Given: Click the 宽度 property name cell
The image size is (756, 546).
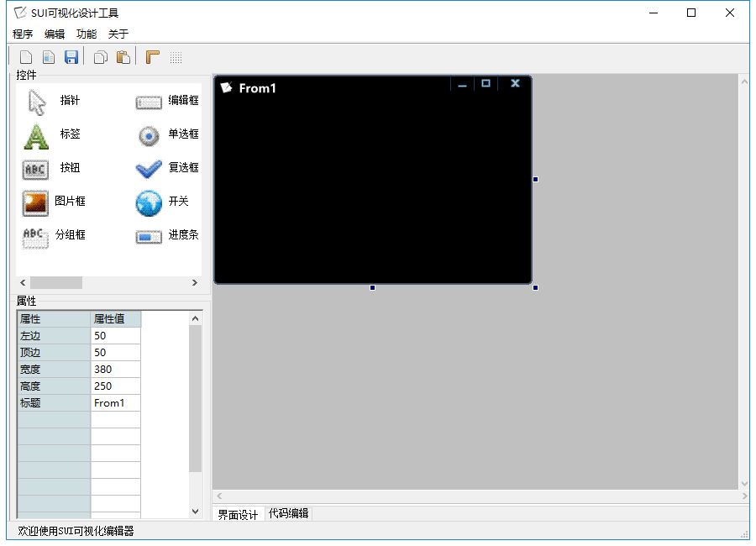Looking at the screenshot, I should click(54, 370).
